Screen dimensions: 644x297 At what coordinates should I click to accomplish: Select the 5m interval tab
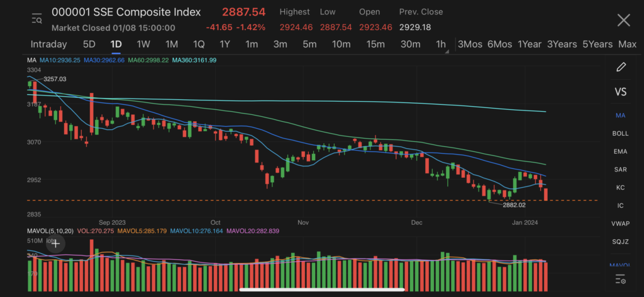pos(309,45)
